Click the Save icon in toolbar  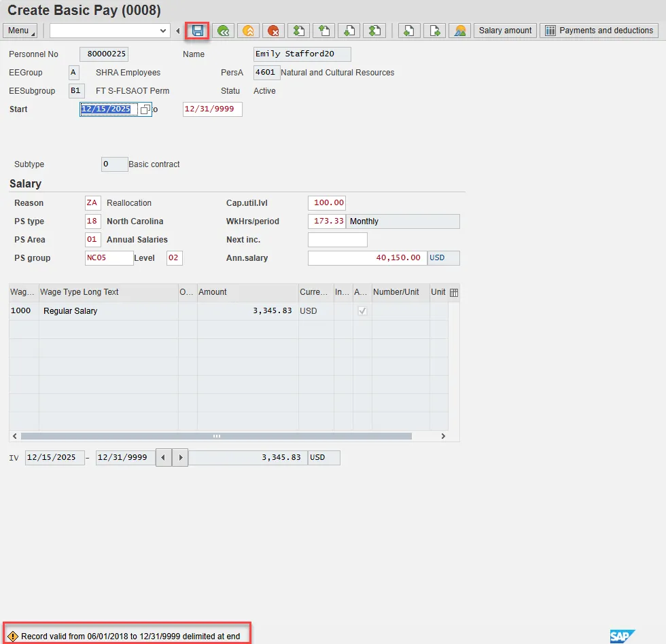pyautogui.click(x=198, y=31)
